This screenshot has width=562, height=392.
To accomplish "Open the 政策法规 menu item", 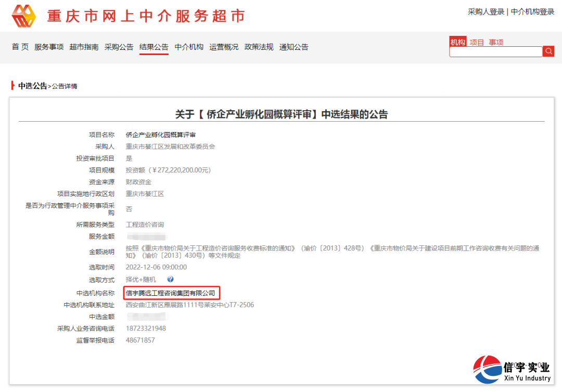I will pyautogui.click(x=259, y=47).
